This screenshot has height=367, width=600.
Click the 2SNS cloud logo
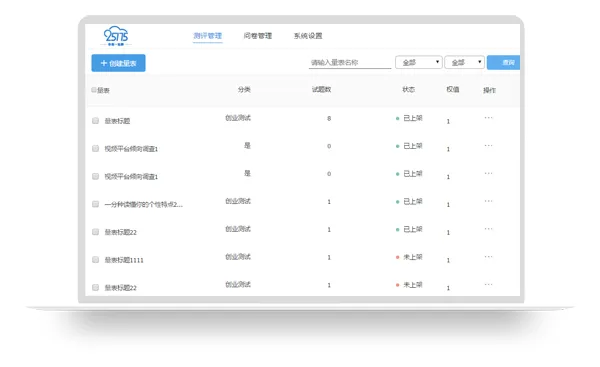(116, 36)
